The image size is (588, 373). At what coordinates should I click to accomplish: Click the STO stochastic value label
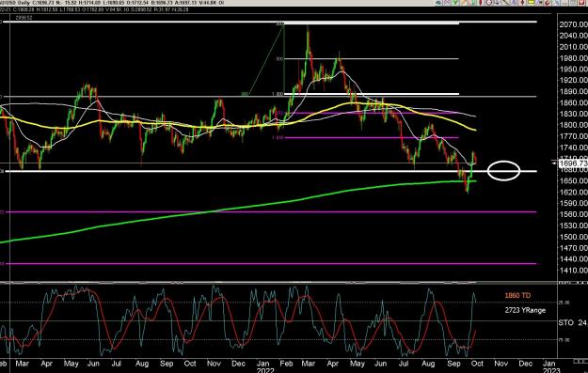(x=573, y=322)
